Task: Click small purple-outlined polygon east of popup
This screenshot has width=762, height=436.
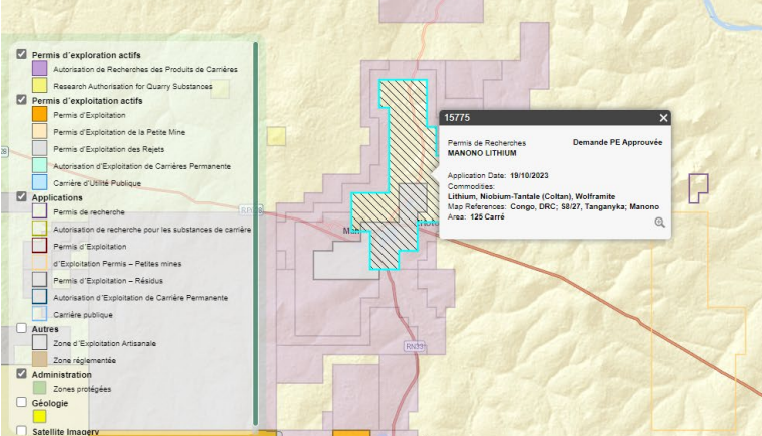Action: point(698,188)
